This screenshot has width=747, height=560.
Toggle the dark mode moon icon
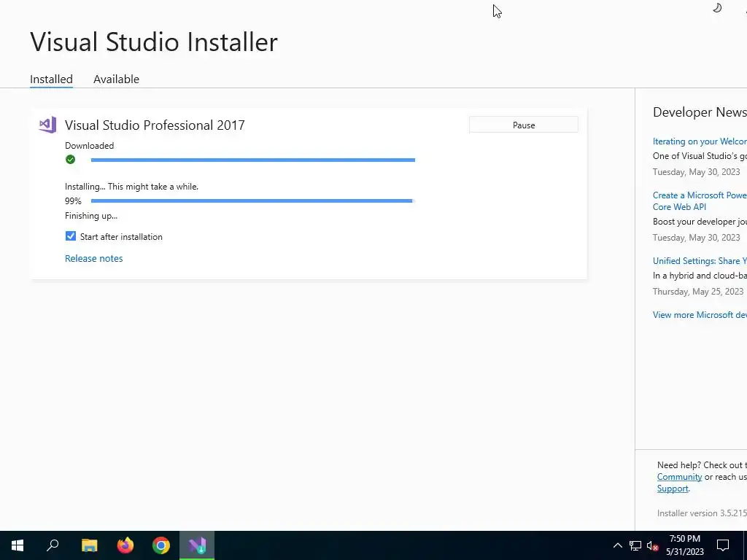click(x=717, y=8)
